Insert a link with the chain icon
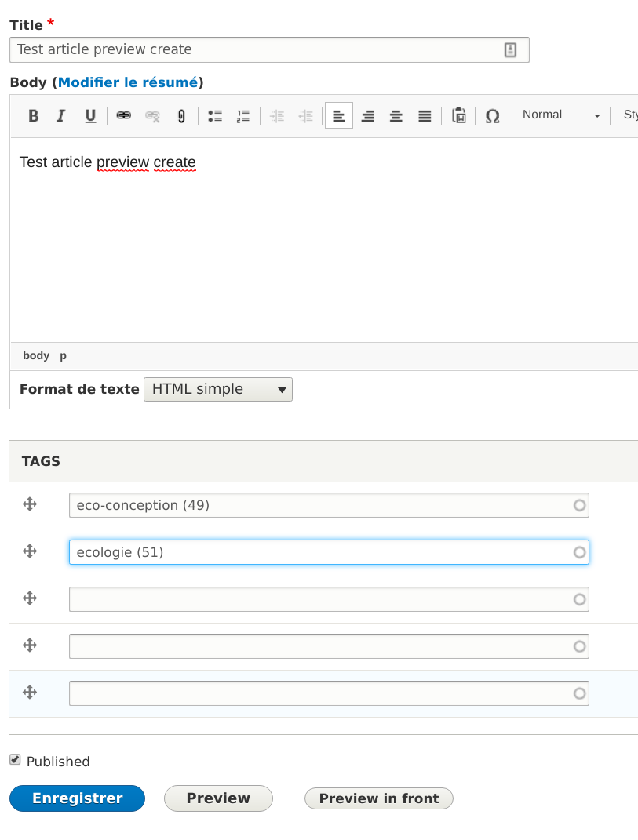 click(123, 115)
